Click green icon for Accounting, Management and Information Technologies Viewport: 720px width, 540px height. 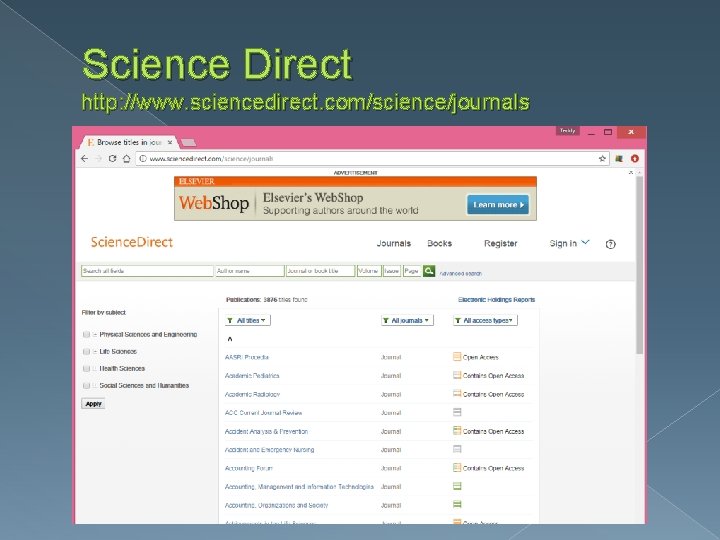457,486
